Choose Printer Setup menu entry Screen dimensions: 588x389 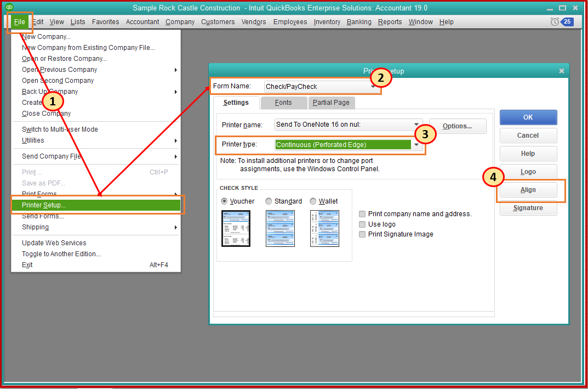coord(95,205)
